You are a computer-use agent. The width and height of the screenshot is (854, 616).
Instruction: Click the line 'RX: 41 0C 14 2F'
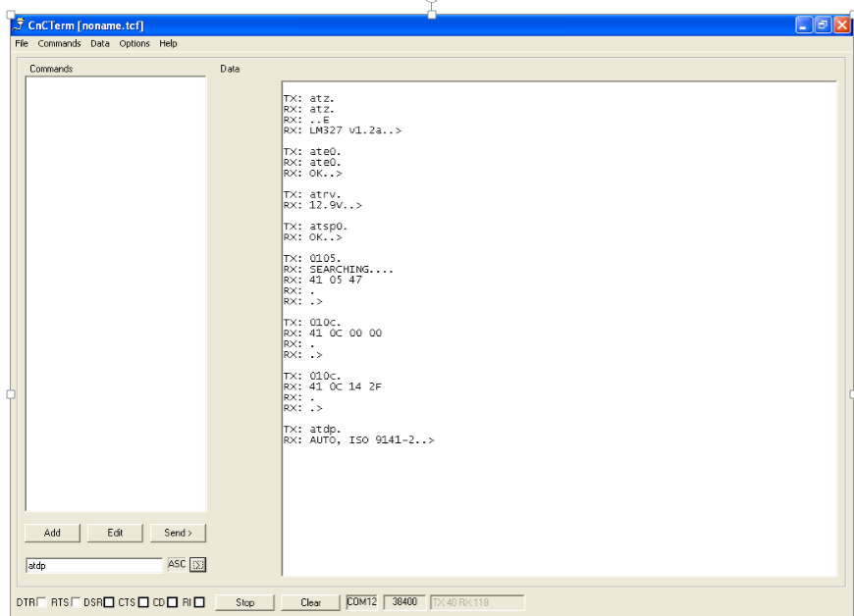(x=333, y=386)
